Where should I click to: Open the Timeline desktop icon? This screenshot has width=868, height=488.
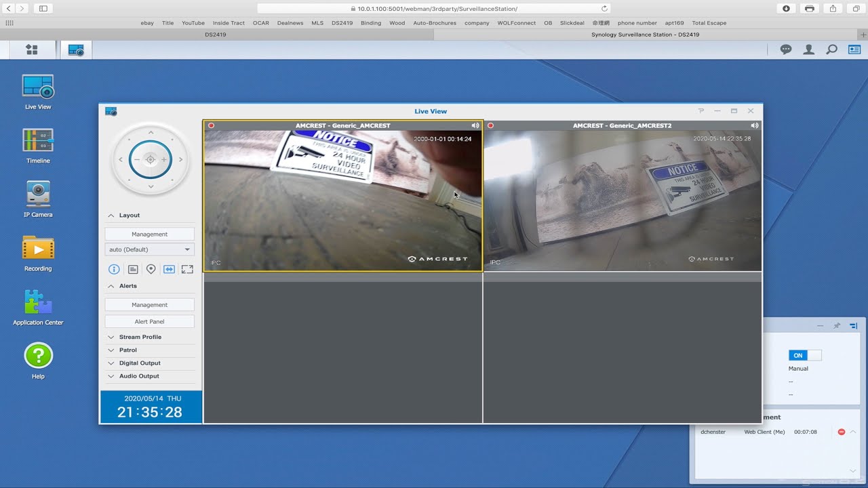pos(38,146)
